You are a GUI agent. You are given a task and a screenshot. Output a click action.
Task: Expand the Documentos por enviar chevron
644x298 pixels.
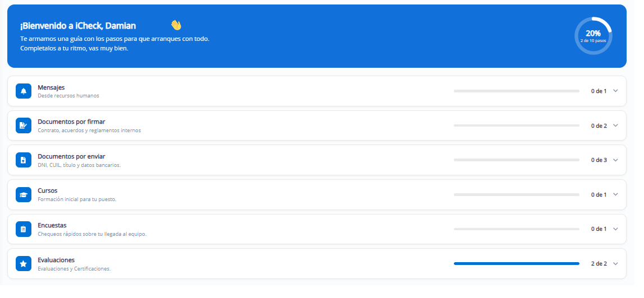615,160
